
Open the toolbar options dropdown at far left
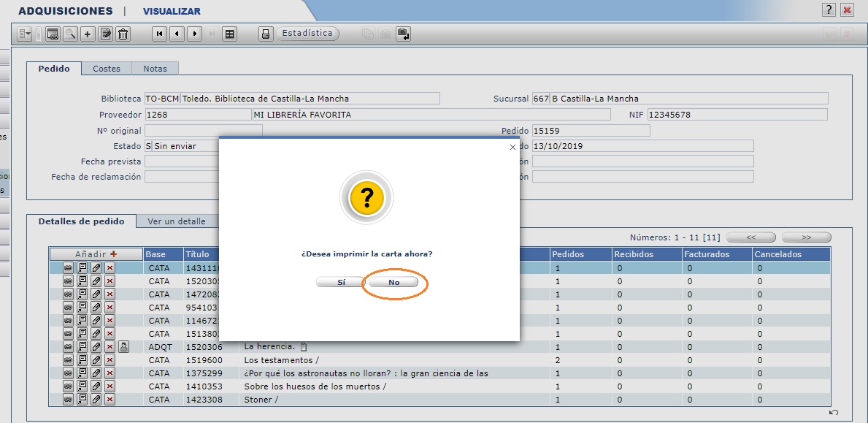pos(24,34)
